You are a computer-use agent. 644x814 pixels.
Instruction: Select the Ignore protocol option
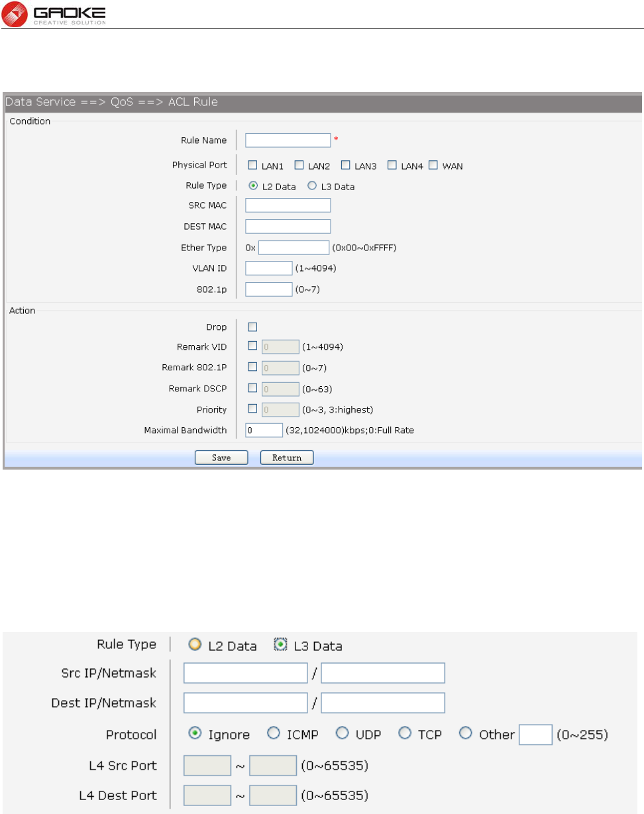click(x=195, y=734)
